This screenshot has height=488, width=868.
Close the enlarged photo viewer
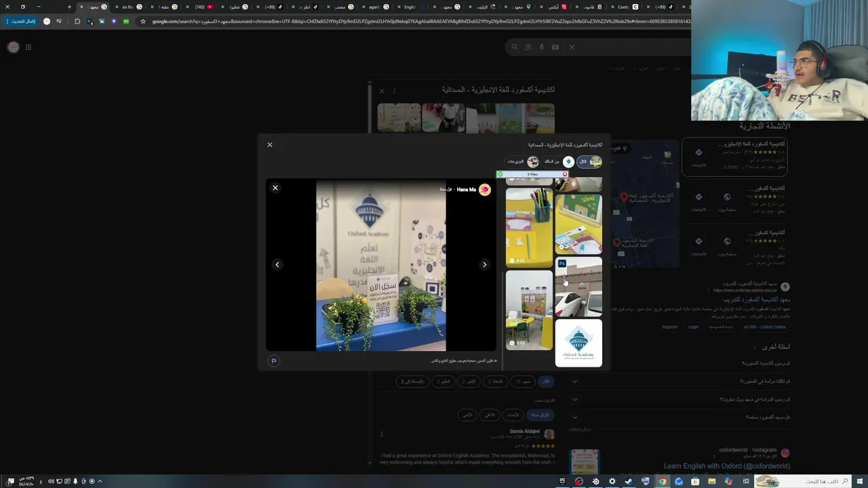pos(275,188)
